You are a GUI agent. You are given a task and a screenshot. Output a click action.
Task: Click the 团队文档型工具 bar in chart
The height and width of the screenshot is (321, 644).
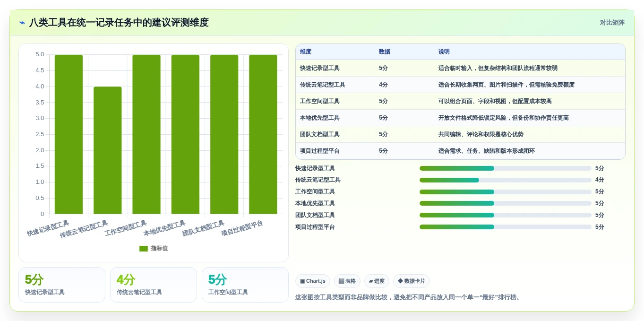[224, 134]
